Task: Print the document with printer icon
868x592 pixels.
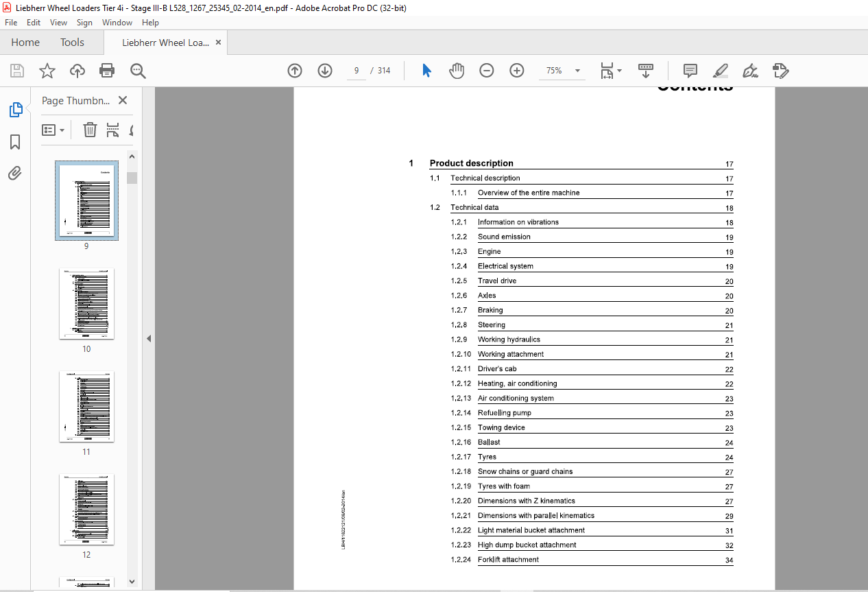Action: point(107,71)
